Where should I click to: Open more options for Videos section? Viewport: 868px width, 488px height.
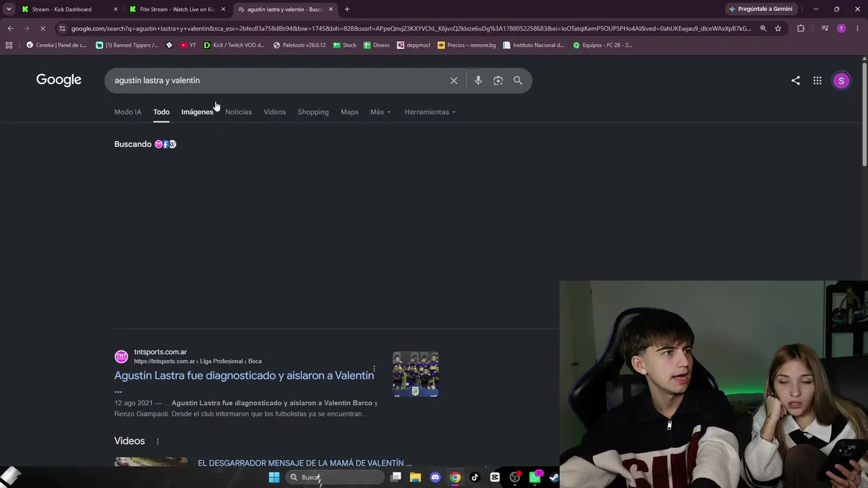(157, 441)
